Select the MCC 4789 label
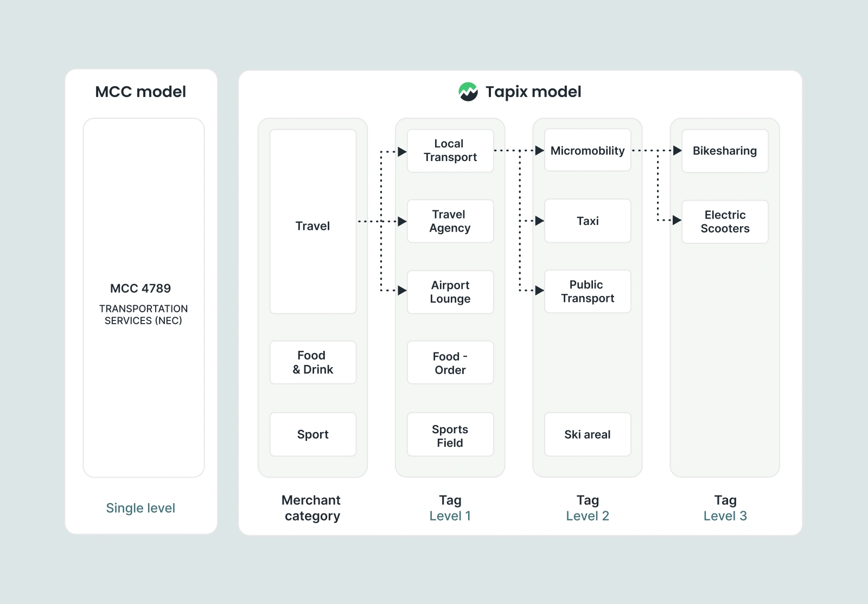 141,288
